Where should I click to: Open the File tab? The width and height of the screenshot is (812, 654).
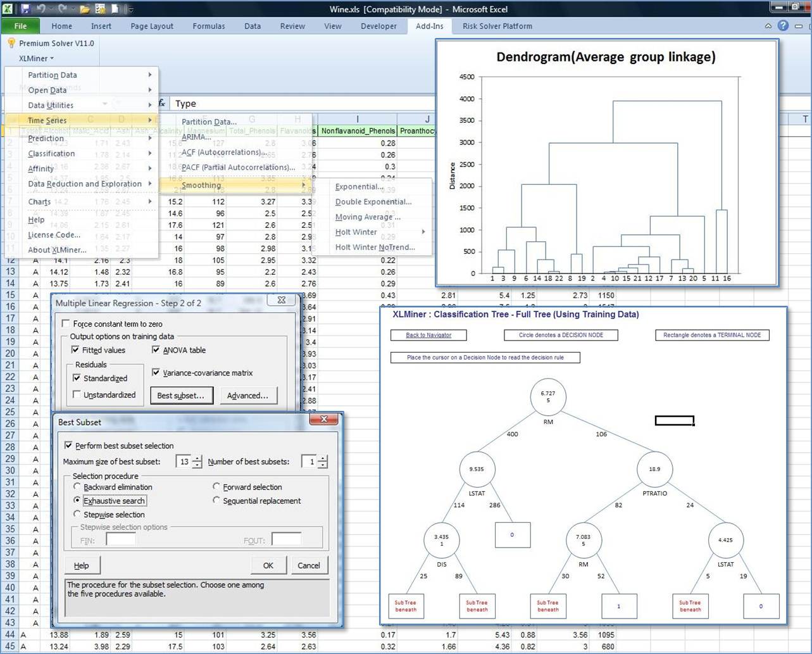point(20,26)
